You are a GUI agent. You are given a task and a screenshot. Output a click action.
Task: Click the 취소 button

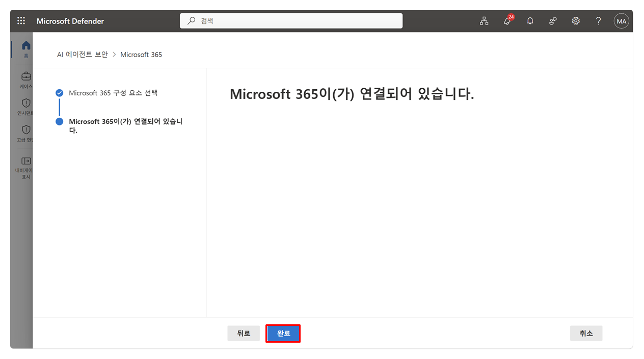(586, 334)
